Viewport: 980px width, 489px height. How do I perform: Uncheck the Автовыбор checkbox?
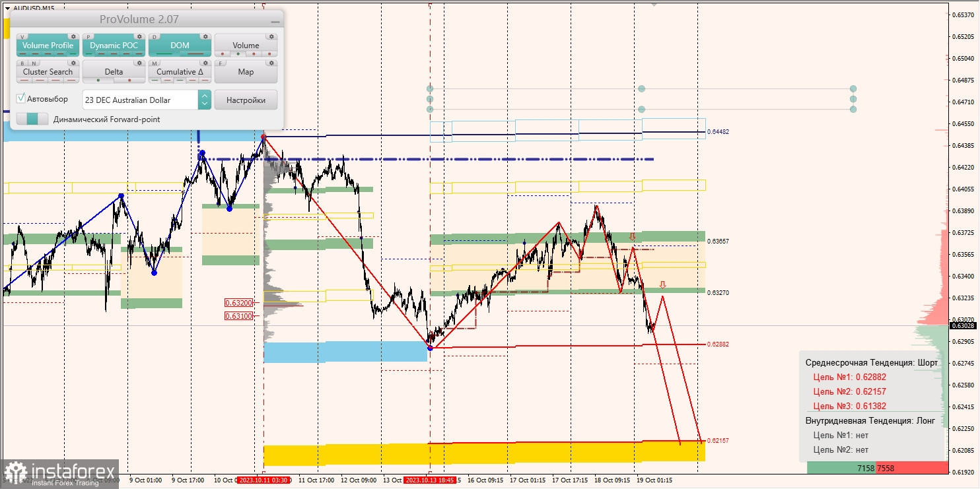[20, 98]
